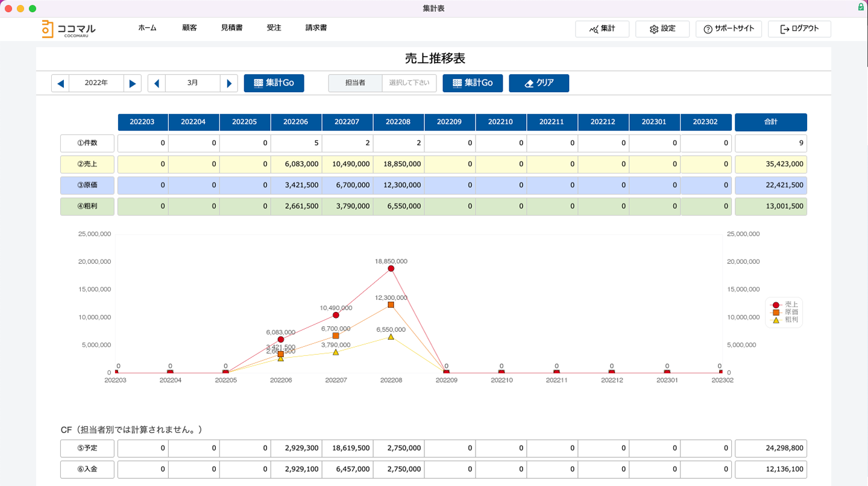Viewport: 868px width, 486px height.
Task: Open サポートサイト help link
Action: 728,29
